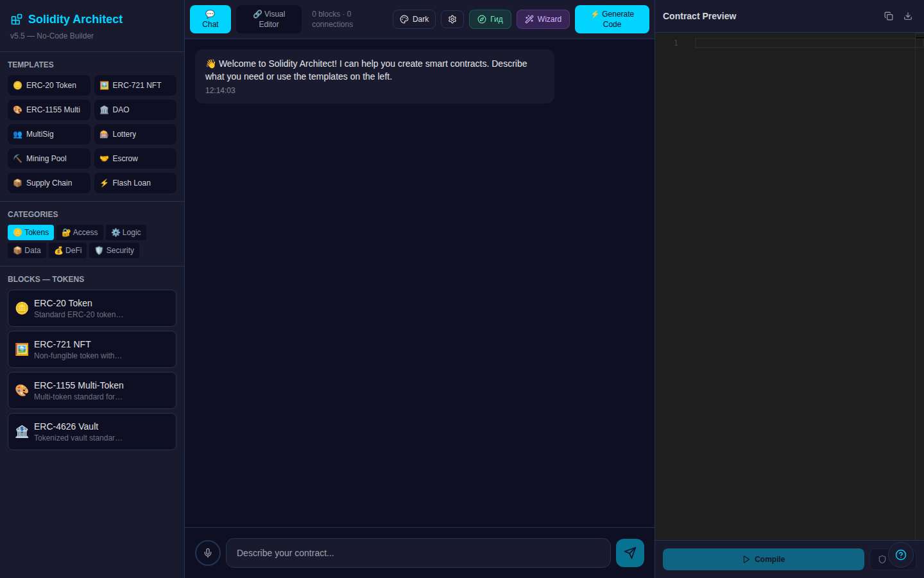Open settings via the gear icon

pyautogui.click(x=452, y=19)
